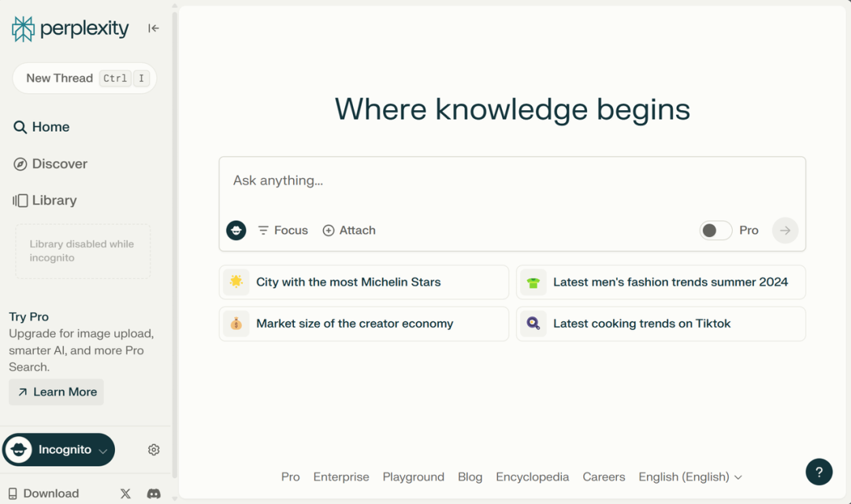Click the Perplexity logo icon
The height and width of the screenshot is (504, 851).
(x=24, y=29)
